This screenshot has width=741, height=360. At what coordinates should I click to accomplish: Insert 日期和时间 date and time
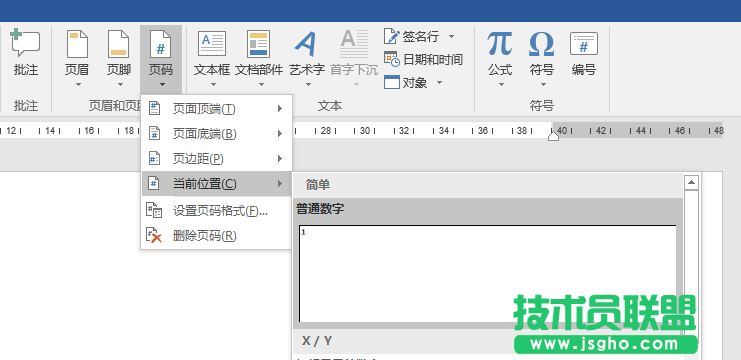pyautogui.click(x=423, y=60)
